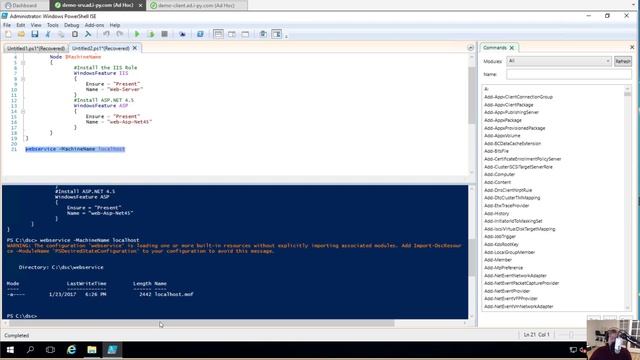Switch to the Untitled1.ps1 (Recovered) tab
Screen dimensions: 640x360
36,48
